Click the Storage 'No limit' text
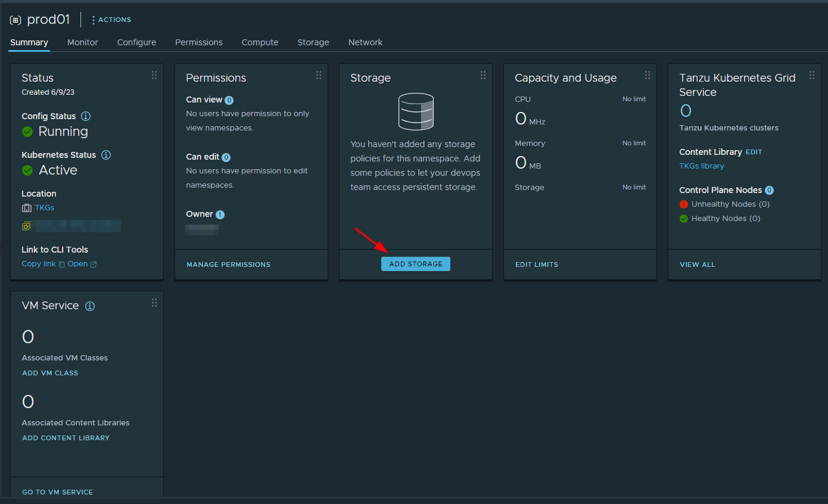Screen dimensions: 828x504 pos(634,187)
